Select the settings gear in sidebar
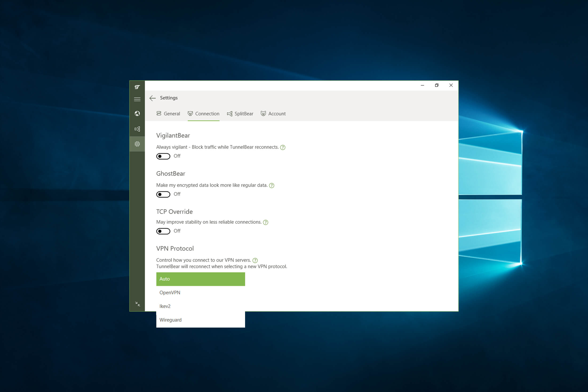588x392 pixels. pyautogui.click(x=137, y=144)
